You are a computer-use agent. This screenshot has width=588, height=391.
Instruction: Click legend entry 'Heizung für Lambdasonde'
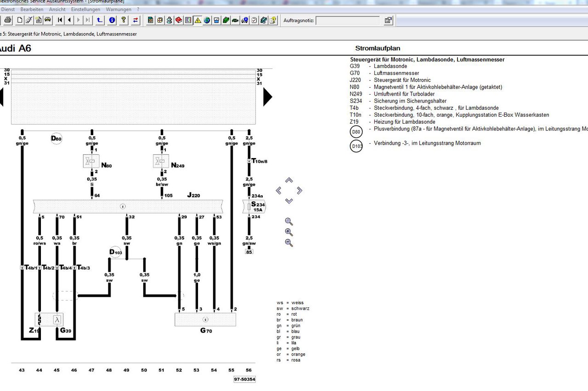pos(405,122)
